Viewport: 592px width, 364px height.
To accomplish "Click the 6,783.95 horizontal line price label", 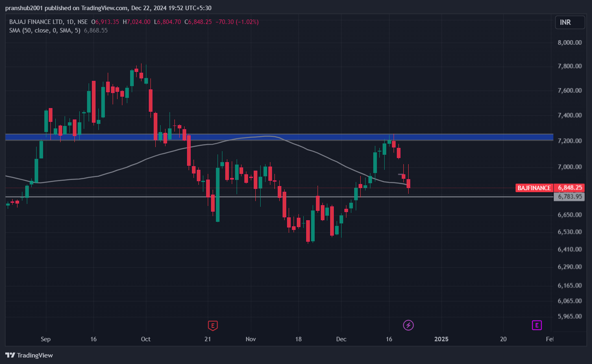I will (x=569, y=197).
